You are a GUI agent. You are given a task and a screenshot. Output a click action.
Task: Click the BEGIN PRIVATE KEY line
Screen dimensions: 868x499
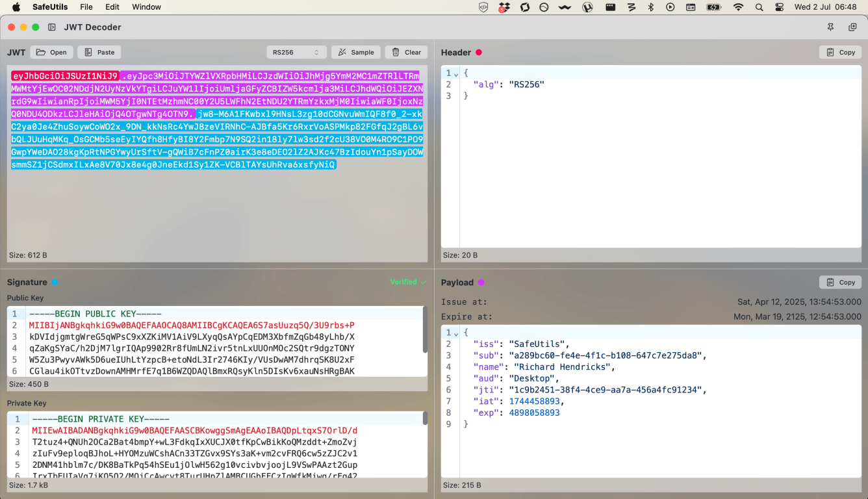(101, 419)
